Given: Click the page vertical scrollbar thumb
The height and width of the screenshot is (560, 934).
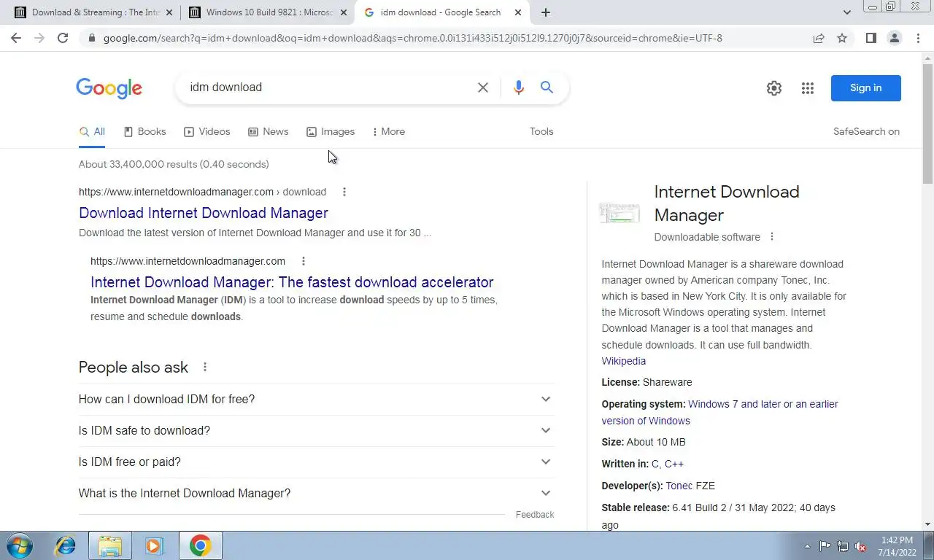Looking at the screenshot, I should [x=928, y=124].
